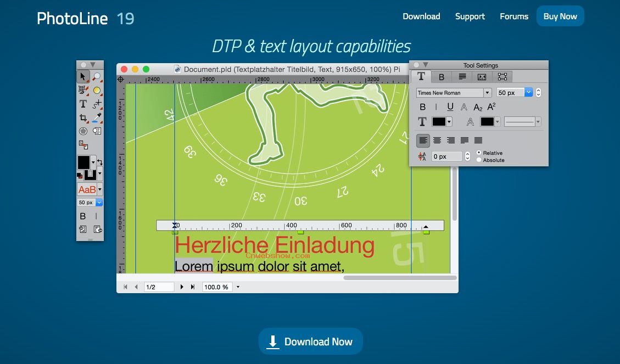Viewport: 620px width, 364px height.
Task: Select the Crop tool
Action: pos(83,117)
